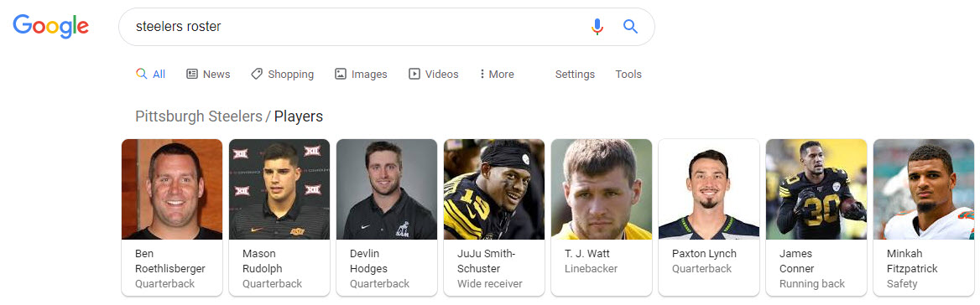Open the Settings menu
Image resolution: width=980 pixels, height=305 pixels.
coord(575,75)
